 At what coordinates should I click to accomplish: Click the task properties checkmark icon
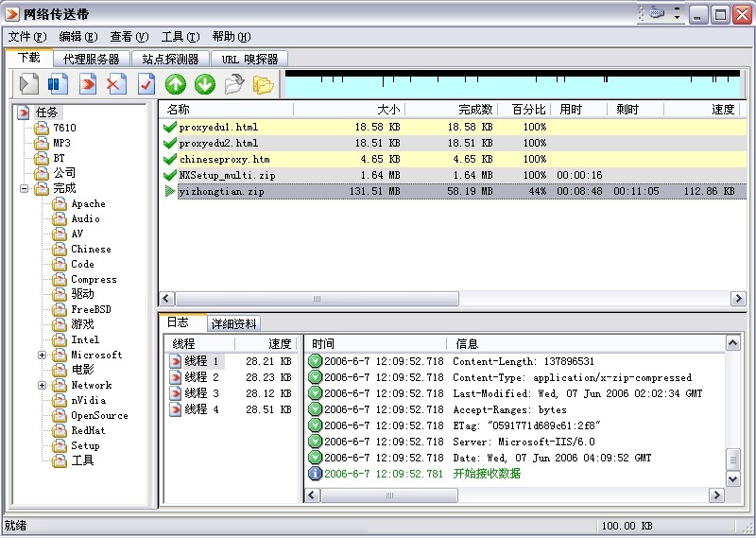(x=146, y=84)
